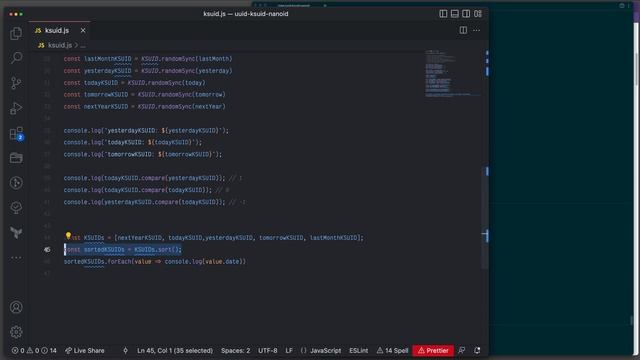
Task: Click the console.log 'tomorrowKSUID:' template line
Action: (143, 154)
